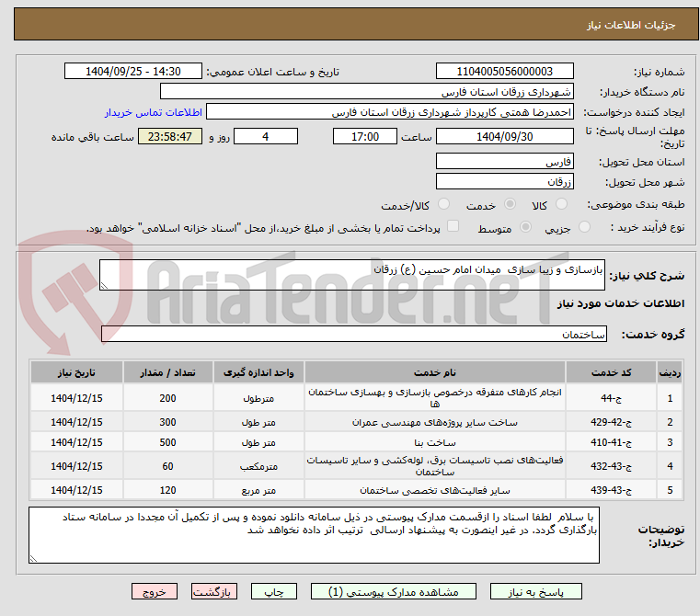The image size is (700, 616).
Task: Click service code ج-43-439 cell
Action: click(x=611, y=490)
